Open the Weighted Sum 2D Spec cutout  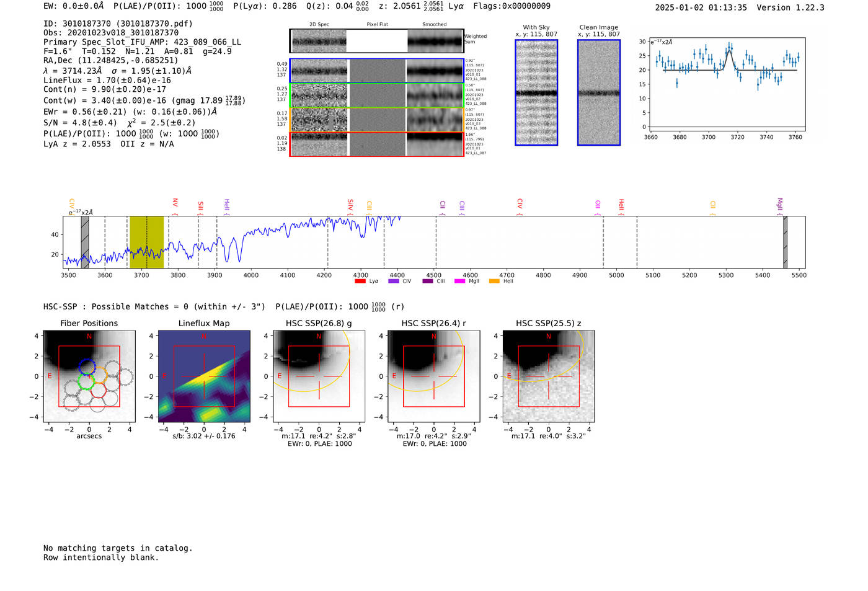pyautogui.click(x=319, y=41)
